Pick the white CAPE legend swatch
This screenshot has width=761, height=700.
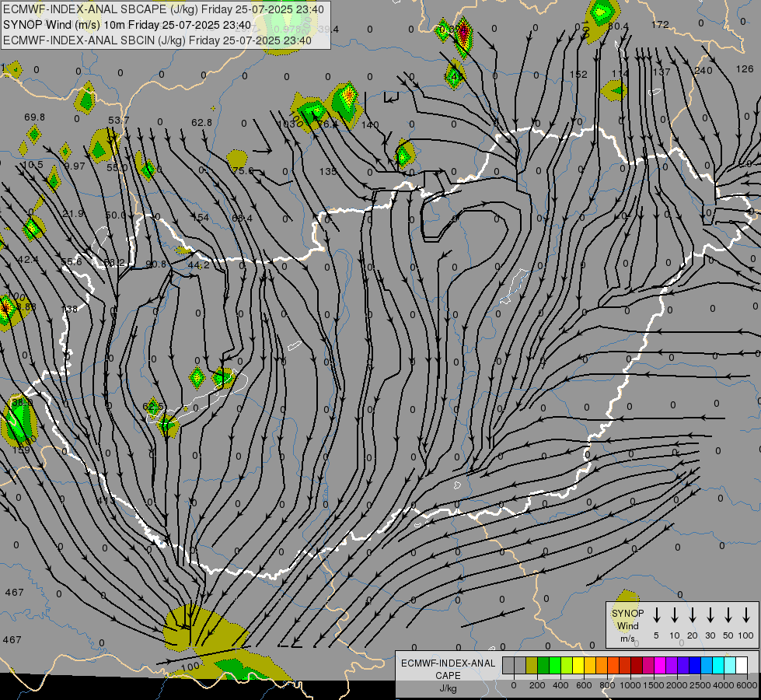[x=741, y=665]
